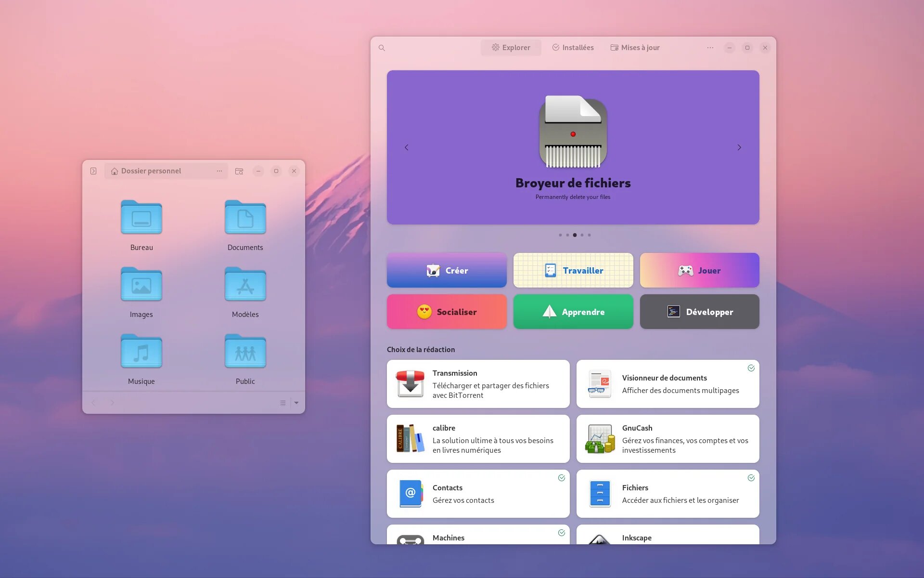Open the Software main menu (three dots)
The image size is (924, 578).
pyautogui.click(x=710, y=48)
